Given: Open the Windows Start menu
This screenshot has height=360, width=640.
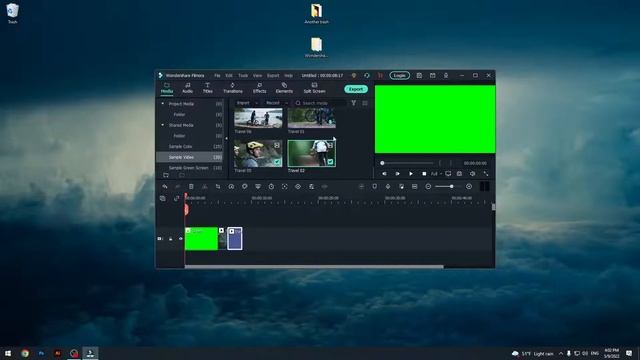Looking at the screenshot, I should [x=8, y=353].
